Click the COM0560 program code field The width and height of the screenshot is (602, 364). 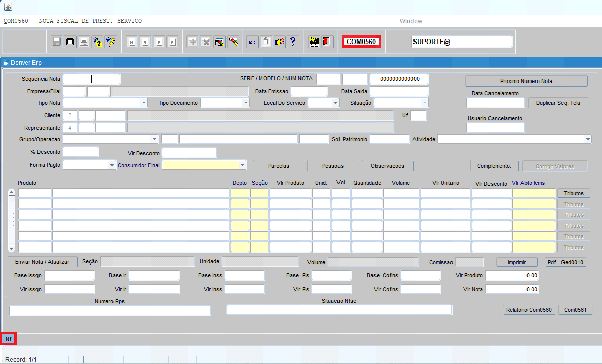361,42
